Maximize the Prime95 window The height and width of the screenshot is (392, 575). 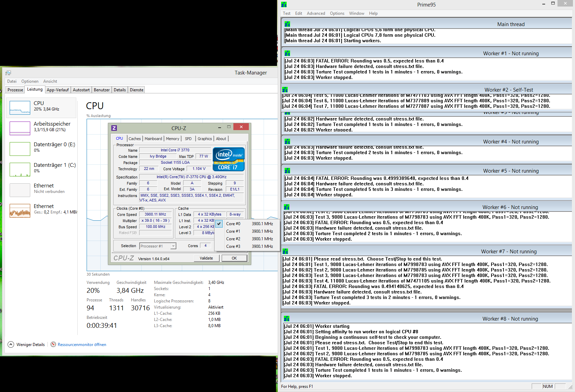(x=553, y=3)
